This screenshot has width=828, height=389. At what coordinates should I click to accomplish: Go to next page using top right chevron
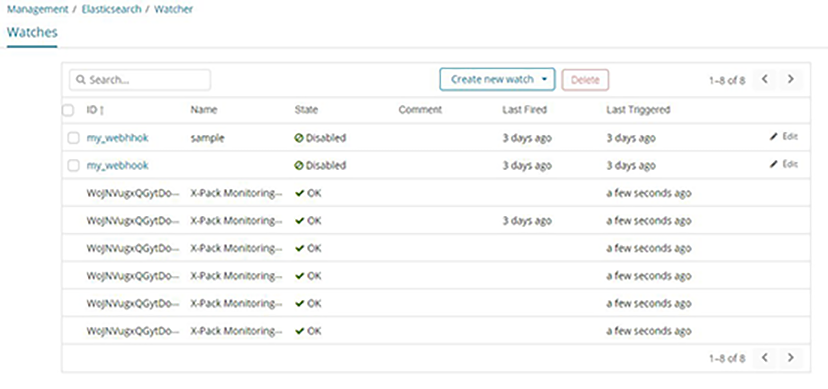(x=791, y=79)
